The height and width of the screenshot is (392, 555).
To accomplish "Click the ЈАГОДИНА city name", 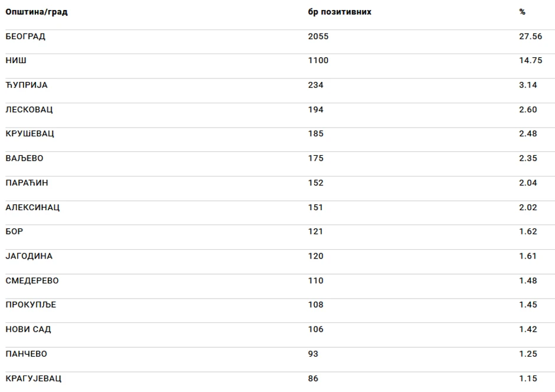I will pos(29,256).
